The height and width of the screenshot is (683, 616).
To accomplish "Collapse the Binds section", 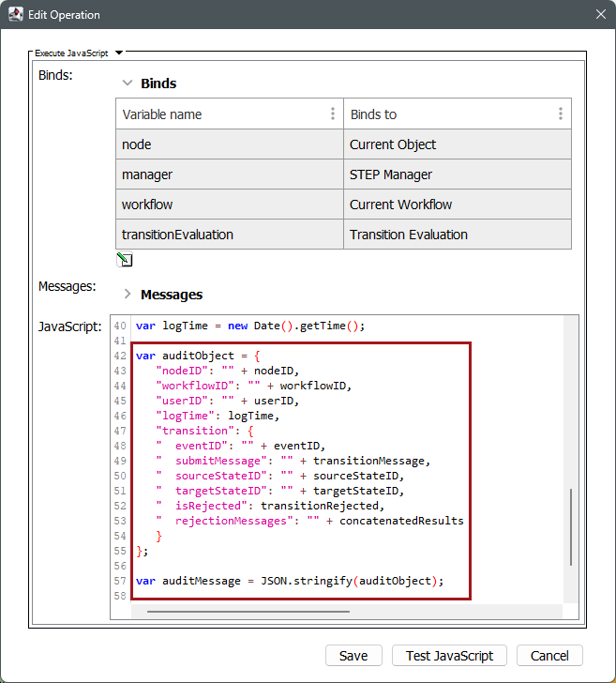I will point(128,83).
